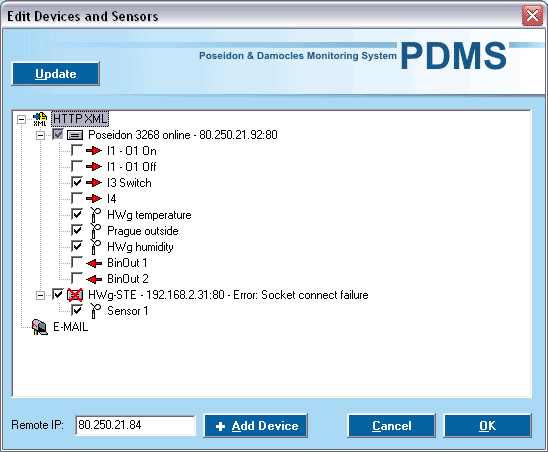Click the output arrow icon beside BinOut 2

click(94, 279)
